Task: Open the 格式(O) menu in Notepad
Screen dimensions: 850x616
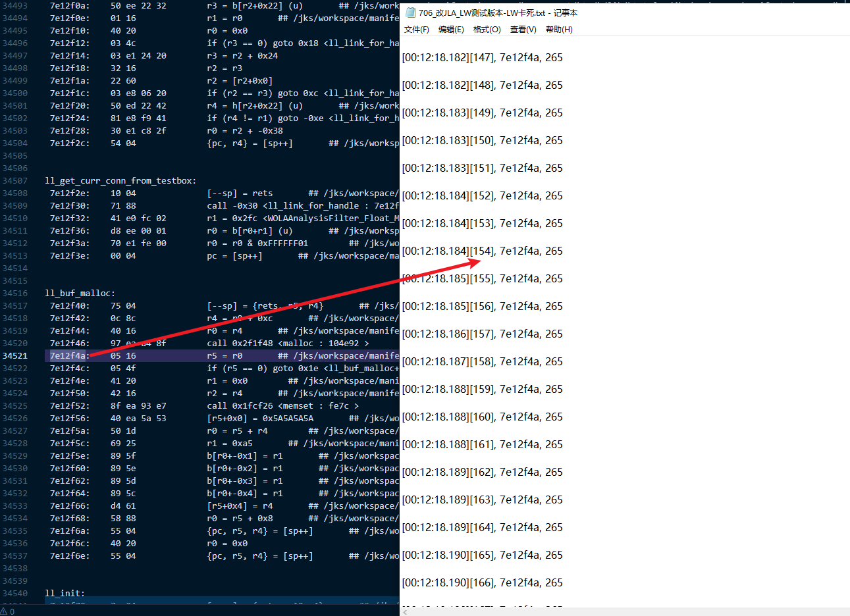Action: 487,30
